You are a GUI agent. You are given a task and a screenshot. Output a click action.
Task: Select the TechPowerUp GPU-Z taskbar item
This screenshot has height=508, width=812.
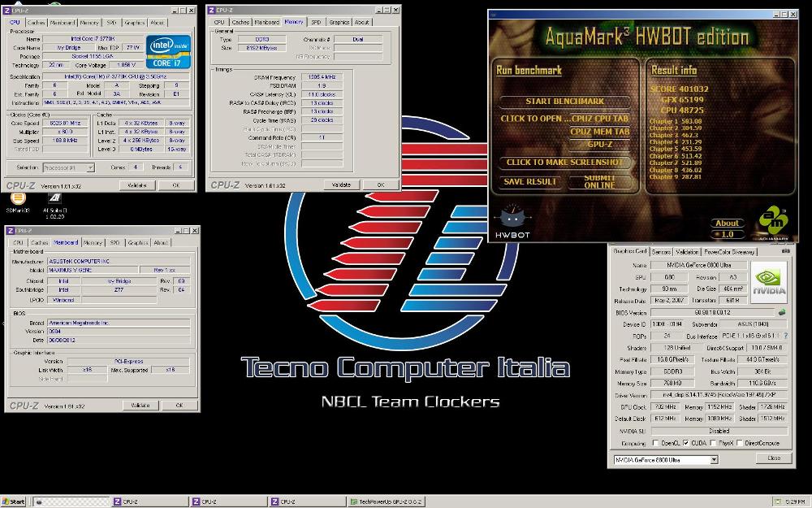387,501
